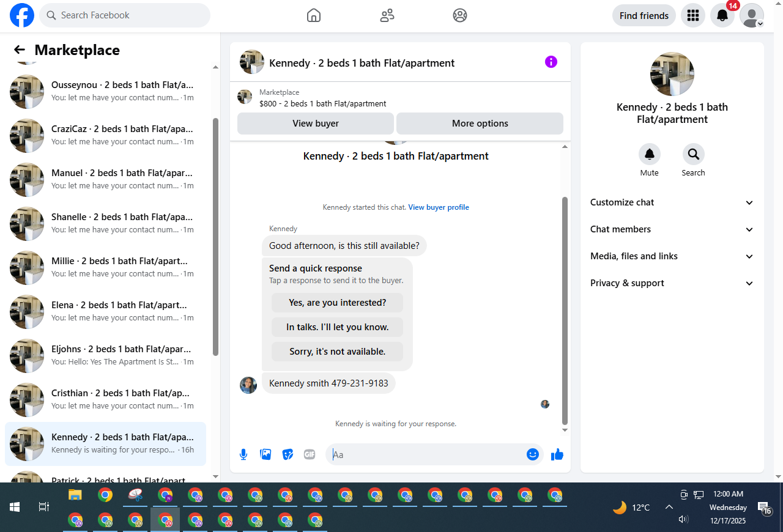Mute this conversation

(650, 154)
